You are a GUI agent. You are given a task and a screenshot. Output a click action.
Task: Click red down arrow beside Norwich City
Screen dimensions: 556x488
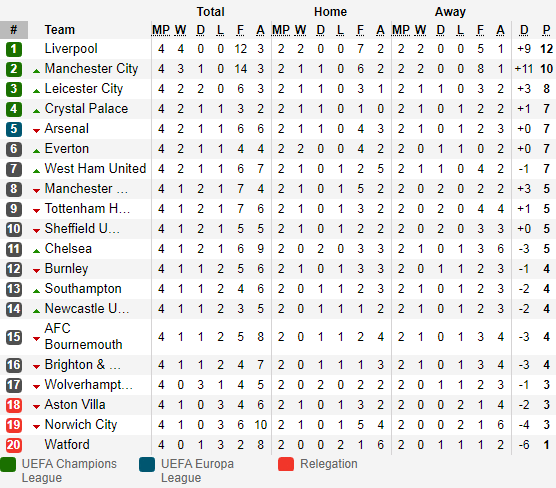pyautogui.click(x=36, y=427)
